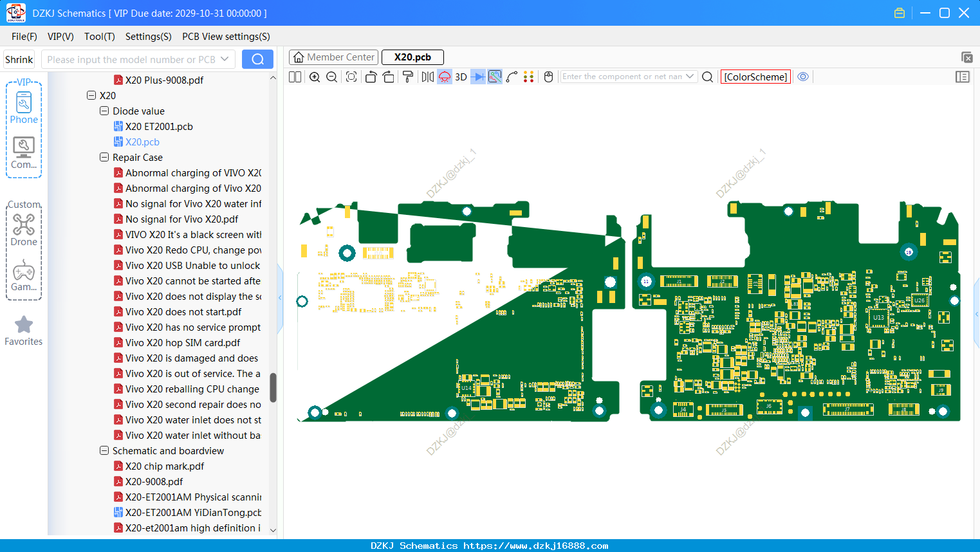Screen dimensions: 980x552
Task: Collapse the Schematic and boardview folder
Action: click(x=104, y=450)
